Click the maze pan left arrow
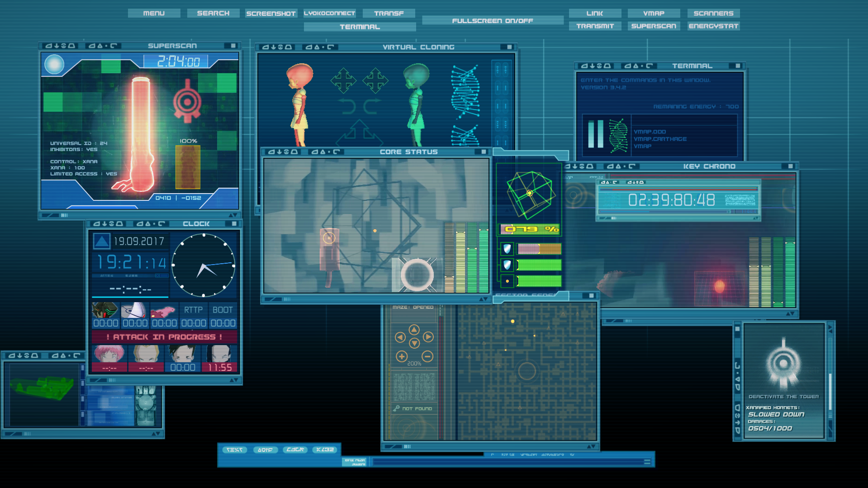Viewport: 868px width, 488px height. [x=400, y=337]
